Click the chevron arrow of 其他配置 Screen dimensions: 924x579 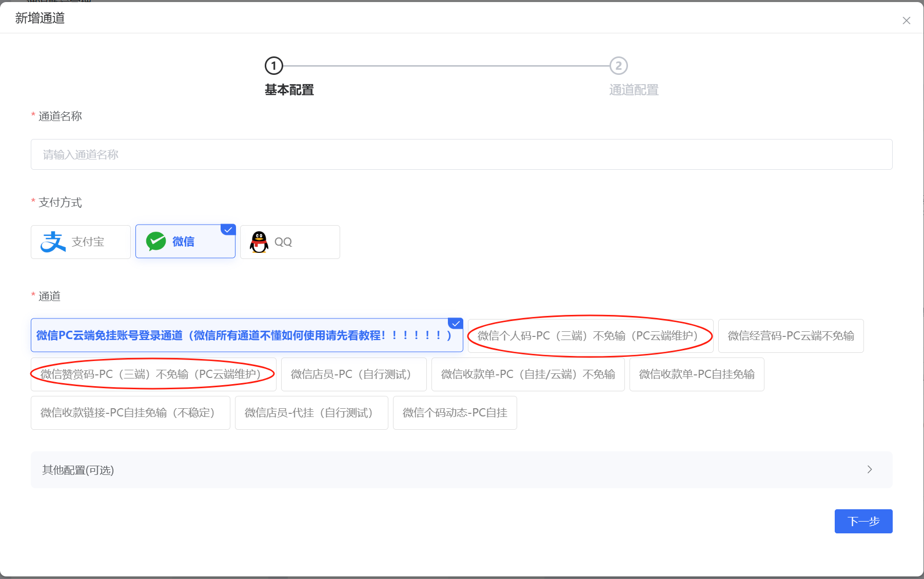pos(870,469)
